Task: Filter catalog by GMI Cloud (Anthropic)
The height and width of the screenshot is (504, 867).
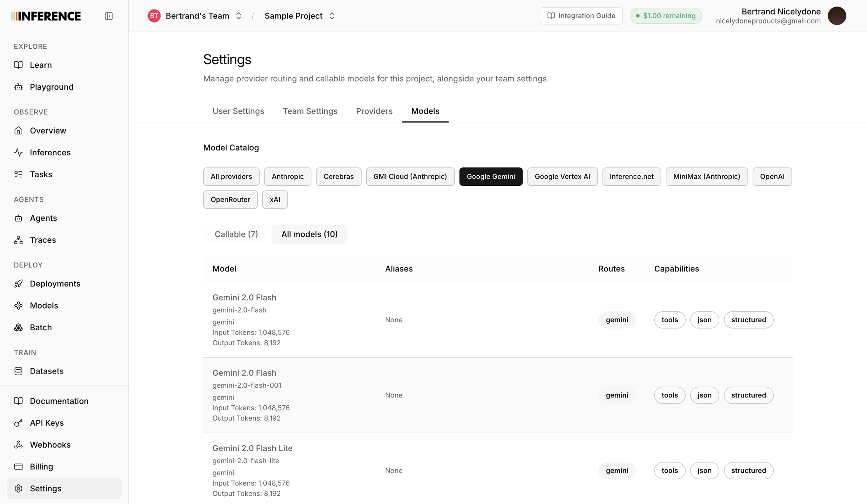Action: 410,176
